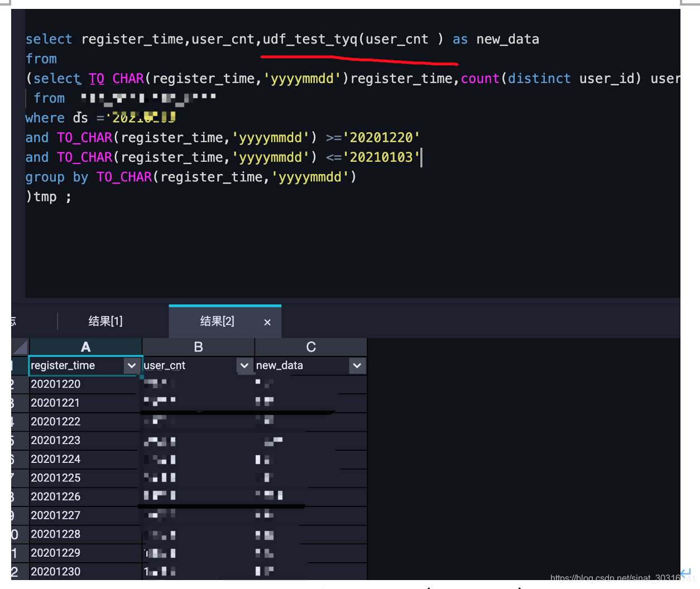
Task: Select cell with date 20201227
Action: coord(85,515)
